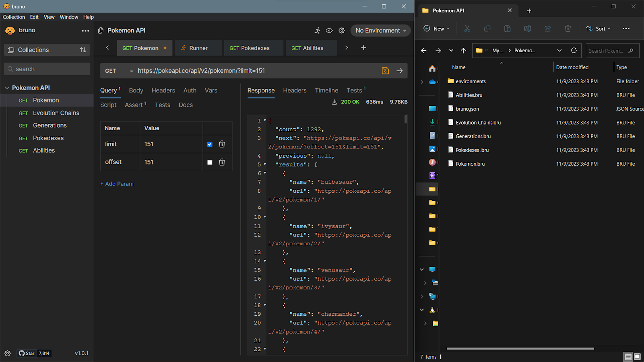Open the New dropdown in File Explorer
644x362 pixels.
437,29
